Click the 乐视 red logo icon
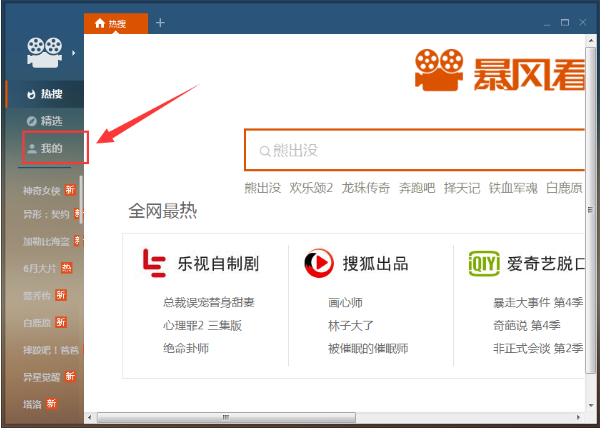The image size is (600, 429). click(x=153, y=263)
